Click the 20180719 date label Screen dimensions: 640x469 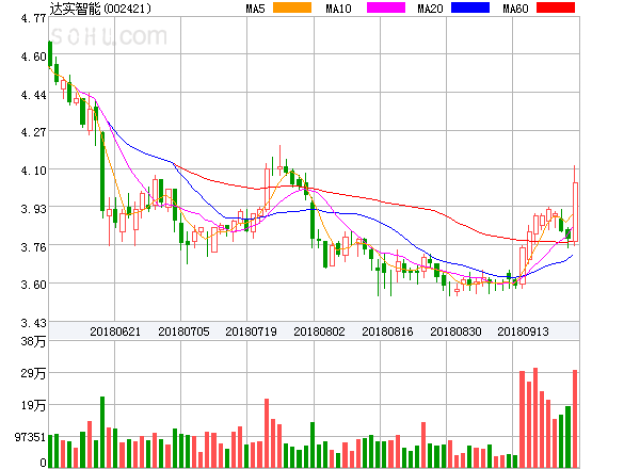point(251,331)
